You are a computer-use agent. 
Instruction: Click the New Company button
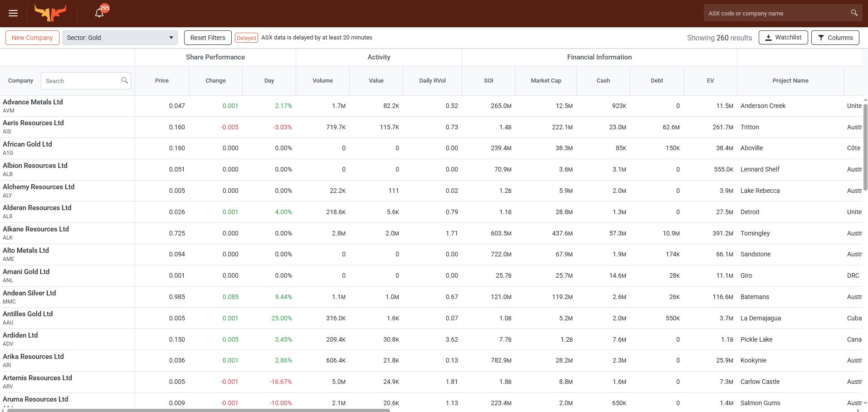[x=32, y=38]
